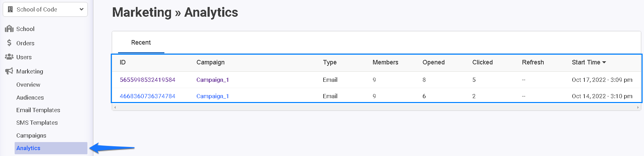Go to Marketing Overview
Image resolution: width=644 pixels, height=156 pixels.
[x=28, y=85]
